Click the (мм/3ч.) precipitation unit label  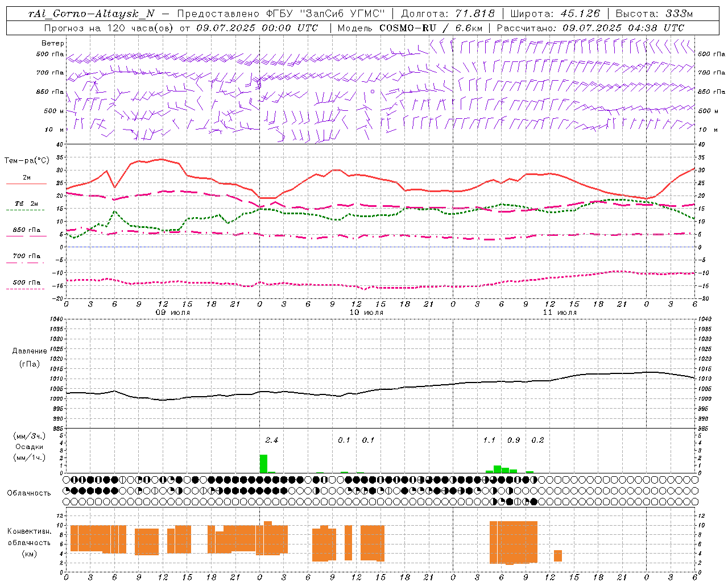pyautogui.click(x=29, y=436)
